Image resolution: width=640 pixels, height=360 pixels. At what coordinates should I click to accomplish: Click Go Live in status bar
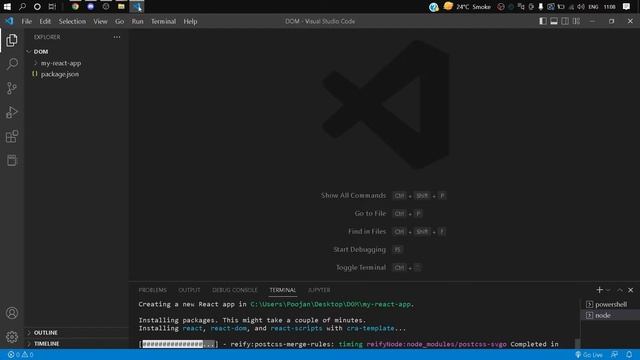pyautogui.click(x=589, y=355)
